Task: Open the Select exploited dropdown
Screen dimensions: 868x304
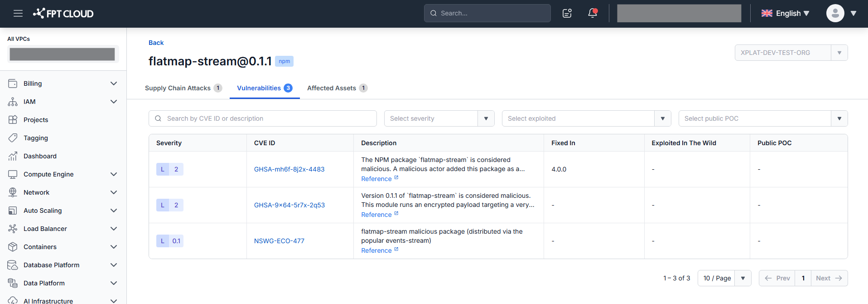Action: point(586,118)
